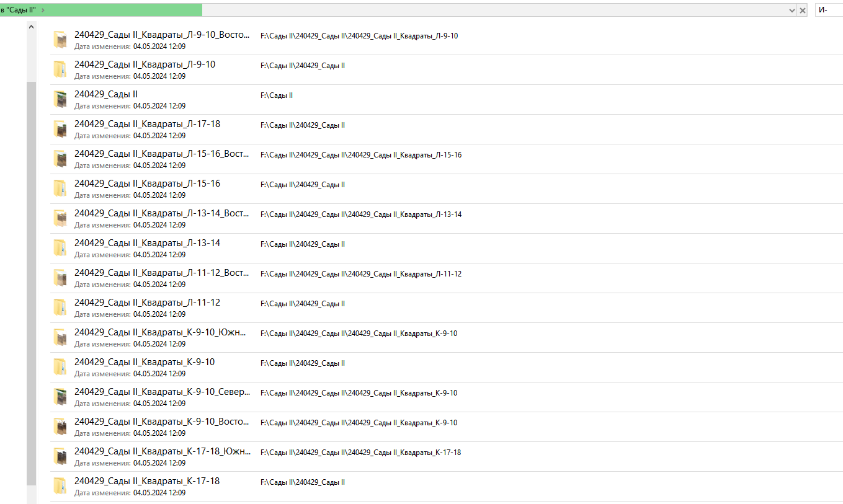843x504 pixels.
Task: Select the Квадраты_К-17-18 folder icon
Action: [60, 486]
